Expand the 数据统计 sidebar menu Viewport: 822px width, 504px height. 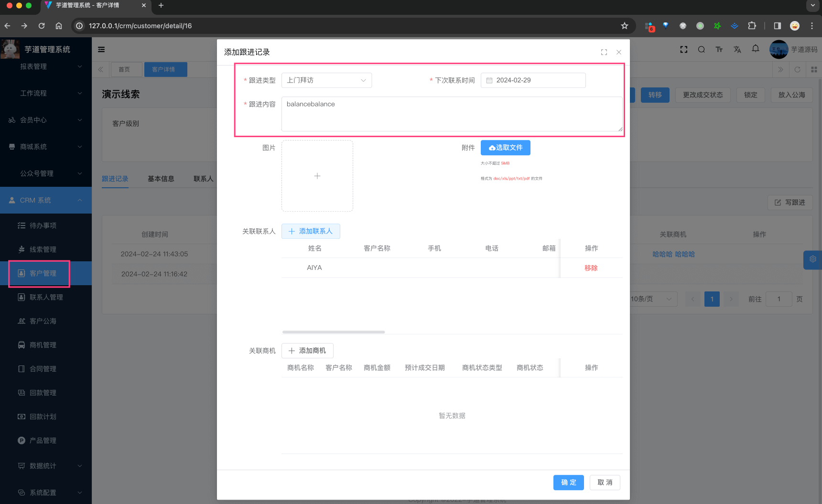tap(46, 466)
